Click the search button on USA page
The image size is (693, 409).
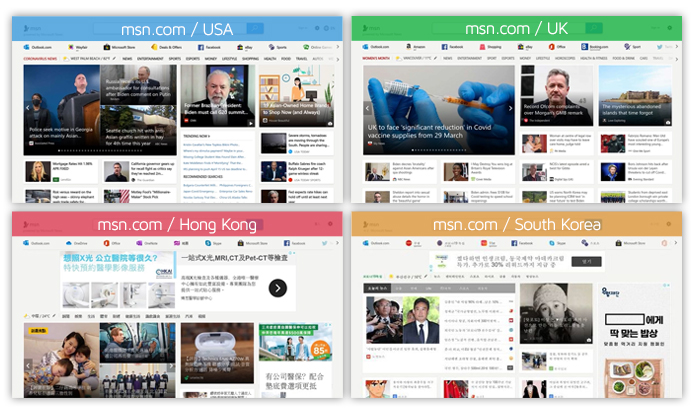coord(255,28)
